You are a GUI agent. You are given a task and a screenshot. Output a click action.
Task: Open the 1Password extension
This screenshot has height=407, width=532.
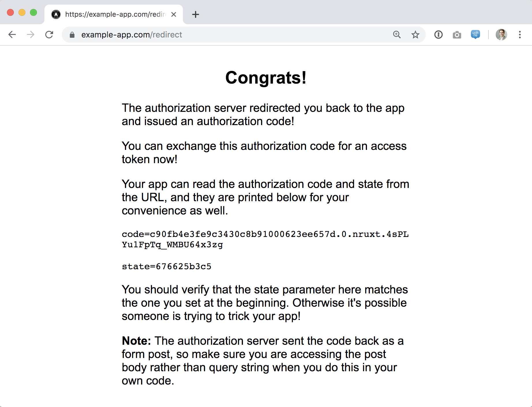[x=439, y=35]
